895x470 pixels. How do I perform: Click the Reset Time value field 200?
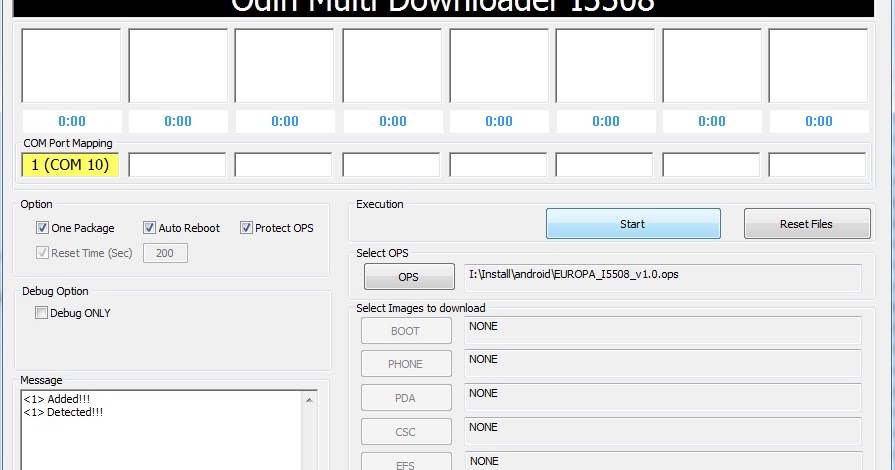[165, 253]
